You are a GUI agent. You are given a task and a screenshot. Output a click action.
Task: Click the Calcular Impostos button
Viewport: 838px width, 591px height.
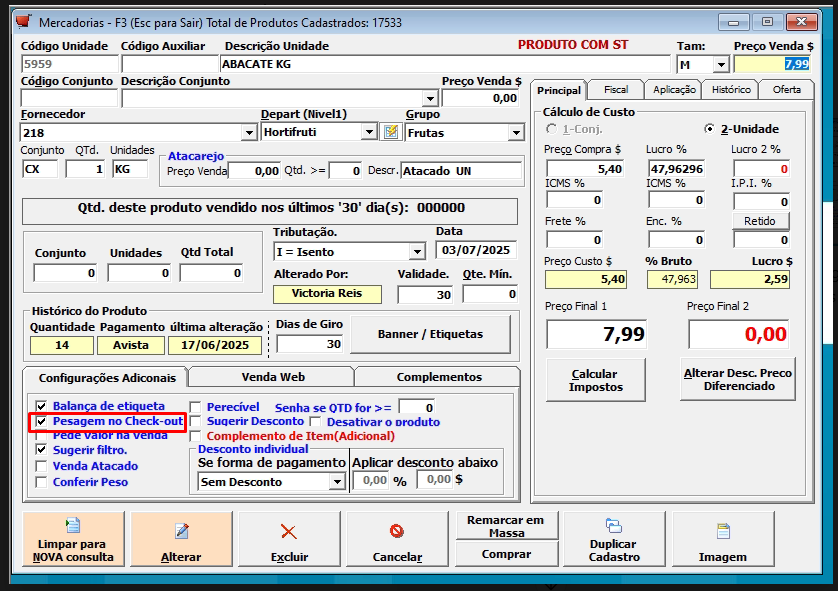pyautogui.click(x=595, y=380)
